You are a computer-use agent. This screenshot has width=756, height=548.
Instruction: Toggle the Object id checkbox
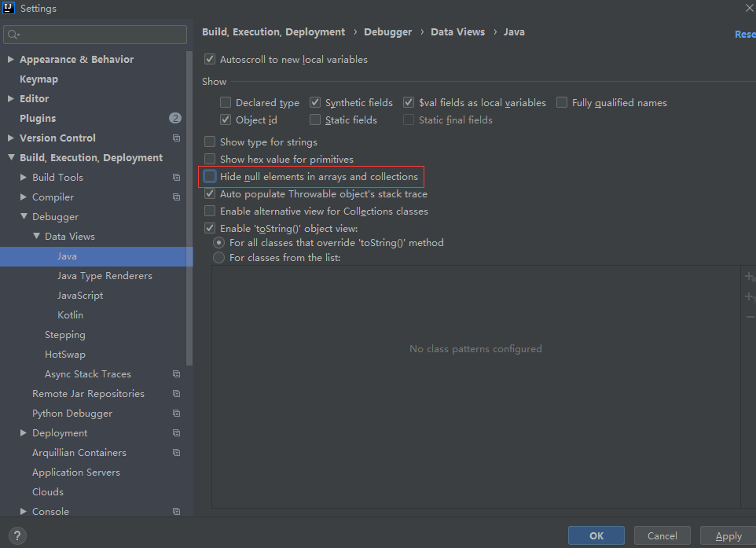(x=226, y=120)
